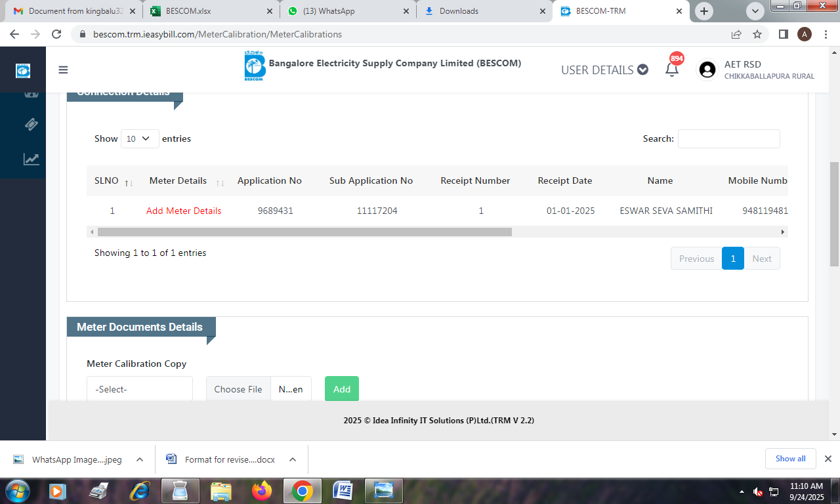Open the Meter Calibration Copy -Select- dropdown
Viewport: 840px width, 504px height.
pos(140,389)
